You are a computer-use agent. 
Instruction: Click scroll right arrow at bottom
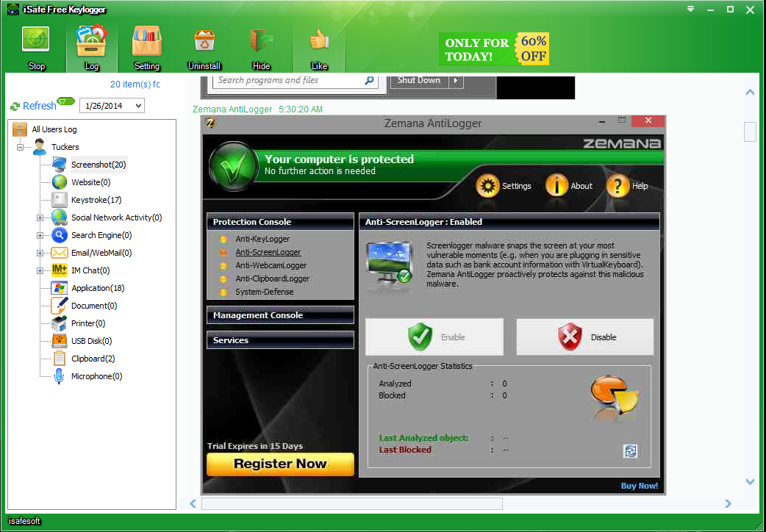728,503
